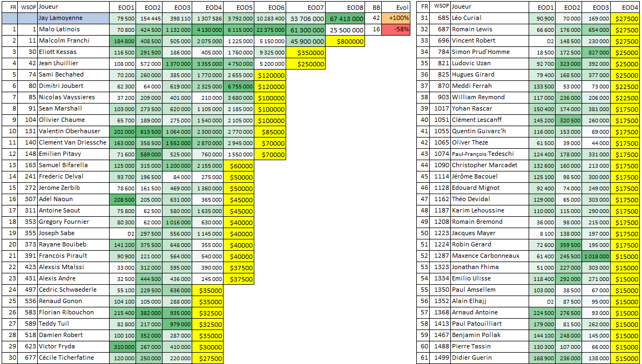Select Malcolm Franchi's $800000 payout cell
Image resolution: width=642 pixels, height=364 pixels.
(x=345, y=41)
